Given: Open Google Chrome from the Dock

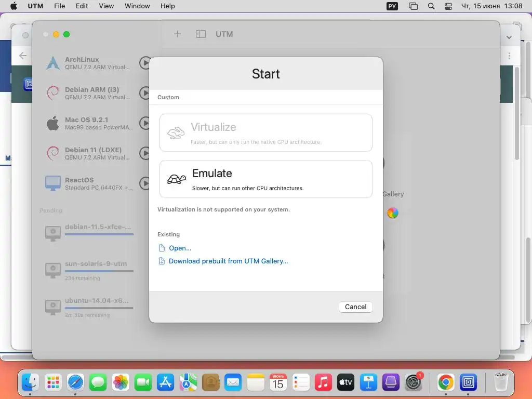Looking at the screenshot, I should pyautogui.click(x=446, y=382).
